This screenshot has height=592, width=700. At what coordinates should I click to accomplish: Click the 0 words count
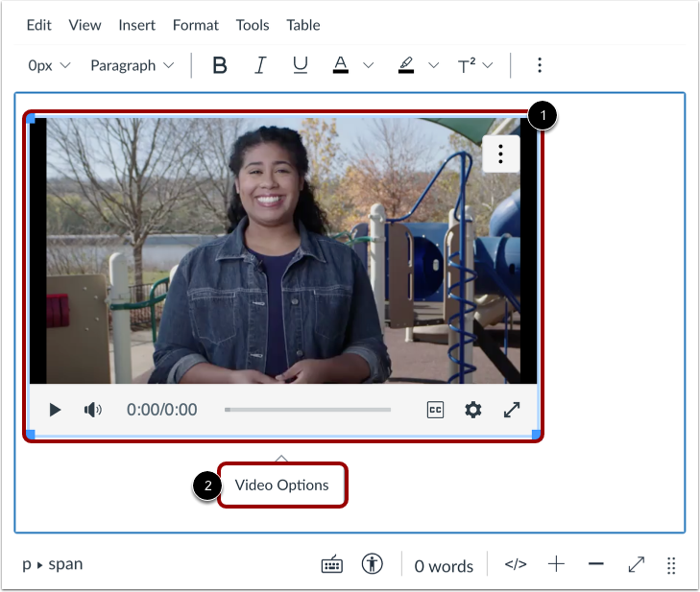tap(444, 566)
